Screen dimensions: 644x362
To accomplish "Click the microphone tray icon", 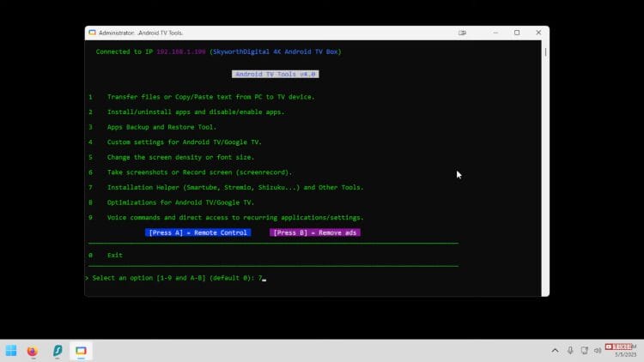I will [x=570, y=351].
